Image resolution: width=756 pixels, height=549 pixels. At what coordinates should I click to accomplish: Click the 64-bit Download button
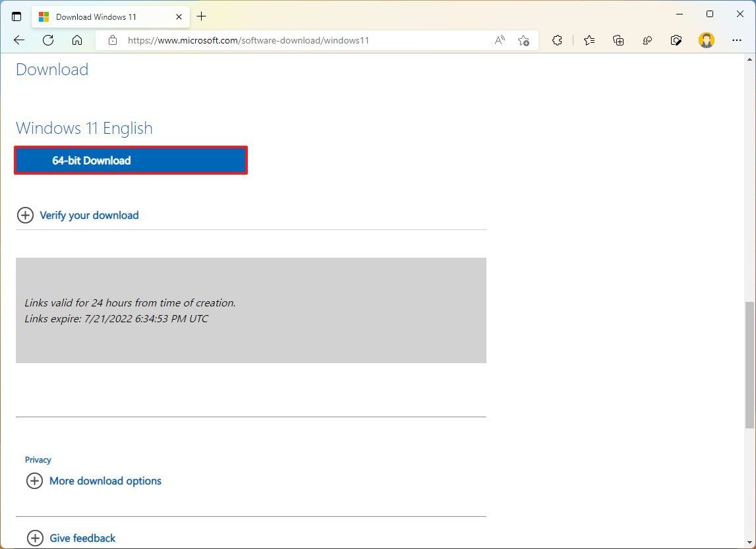point(131,160)
